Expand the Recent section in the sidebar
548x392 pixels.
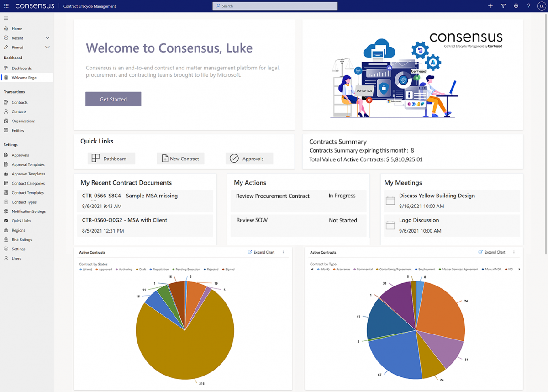(47, 37)
